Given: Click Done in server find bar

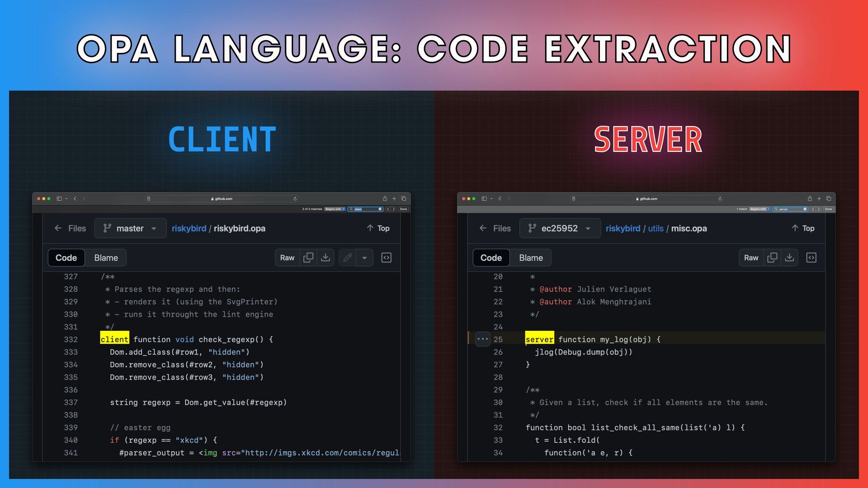Looking at the screenshot, I should point(828,209).
